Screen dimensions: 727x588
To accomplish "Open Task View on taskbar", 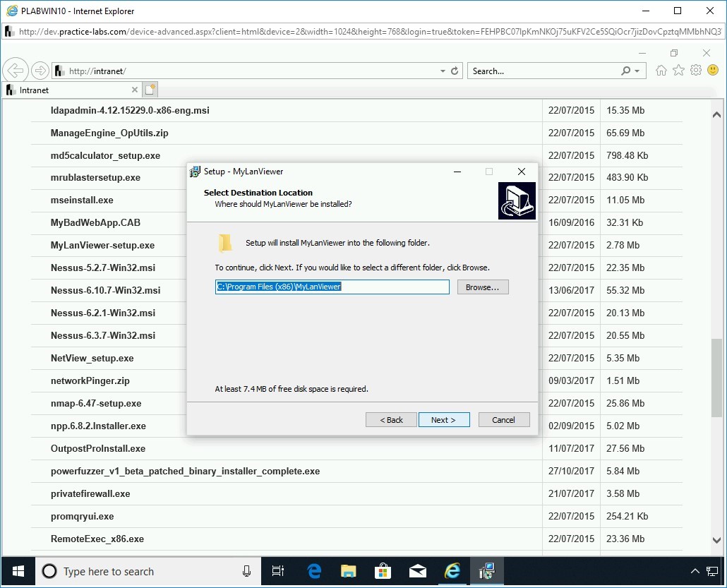I will [x=278, y=571].
